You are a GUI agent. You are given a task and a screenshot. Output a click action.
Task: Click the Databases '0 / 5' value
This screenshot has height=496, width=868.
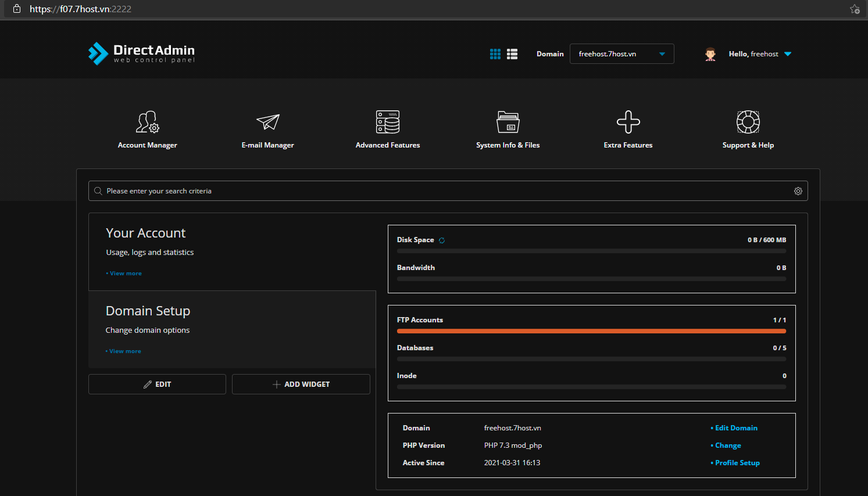[780, 348]
